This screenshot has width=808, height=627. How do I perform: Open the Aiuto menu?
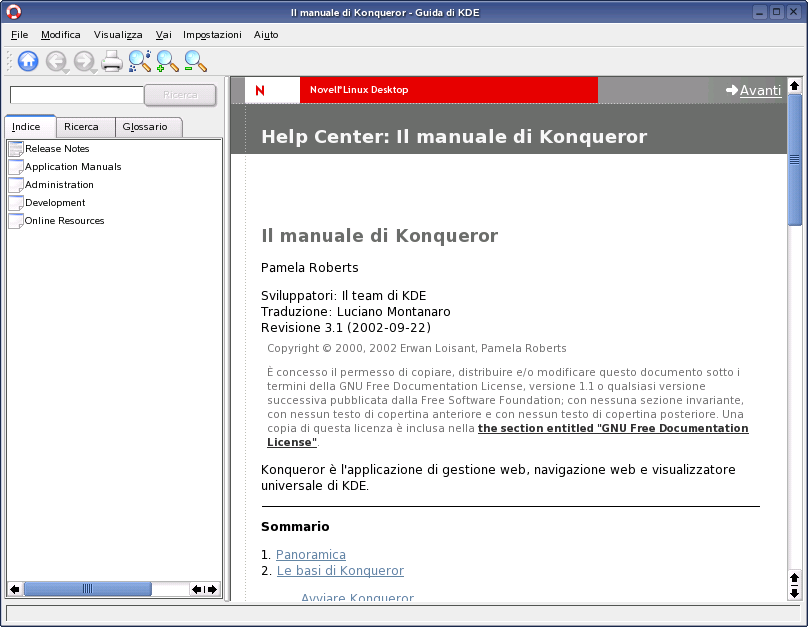tap(266, 35)
